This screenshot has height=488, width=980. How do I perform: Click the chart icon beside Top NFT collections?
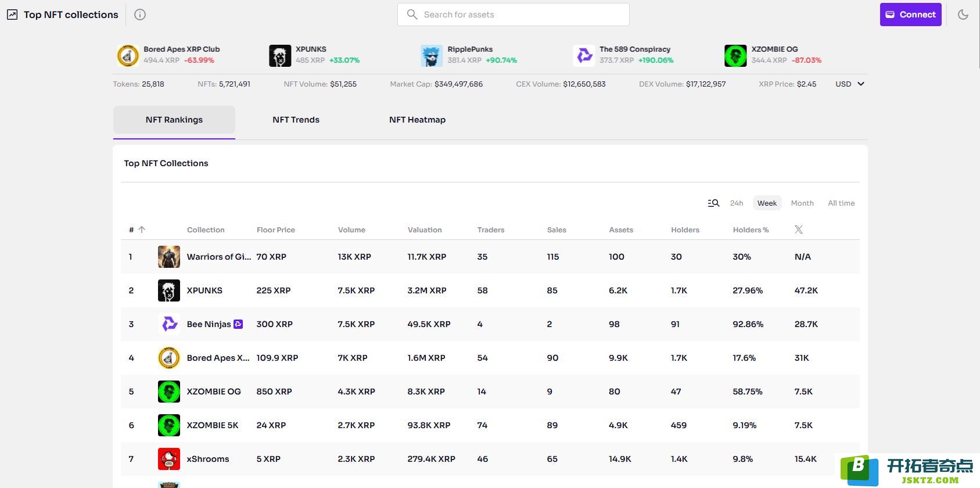click(12, 15)
